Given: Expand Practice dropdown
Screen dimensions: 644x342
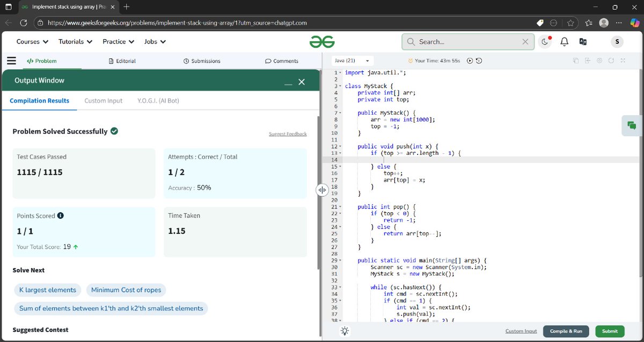Looking at the screenshot, I should click(x=118, y=42).
